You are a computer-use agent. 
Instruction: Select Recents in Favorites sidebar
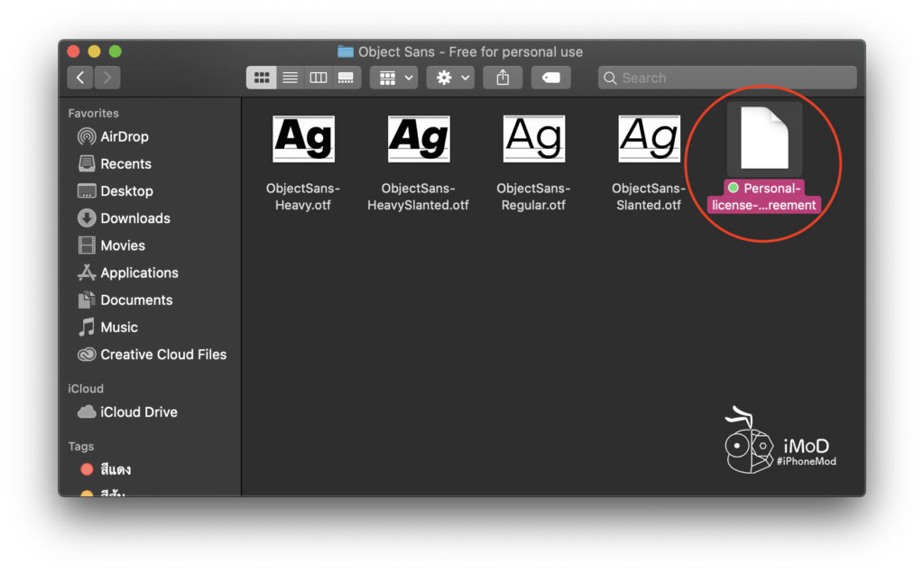point(125,164)
